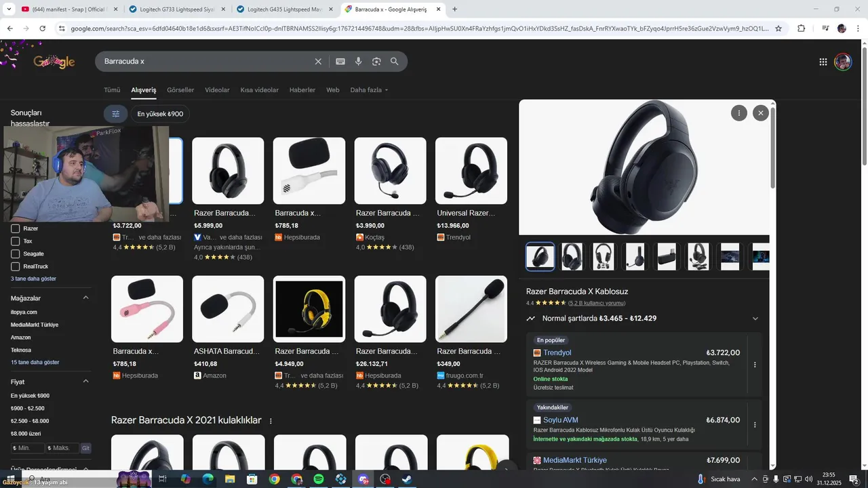
Task: Filter by itopya.com store
Action: (25, 312)
